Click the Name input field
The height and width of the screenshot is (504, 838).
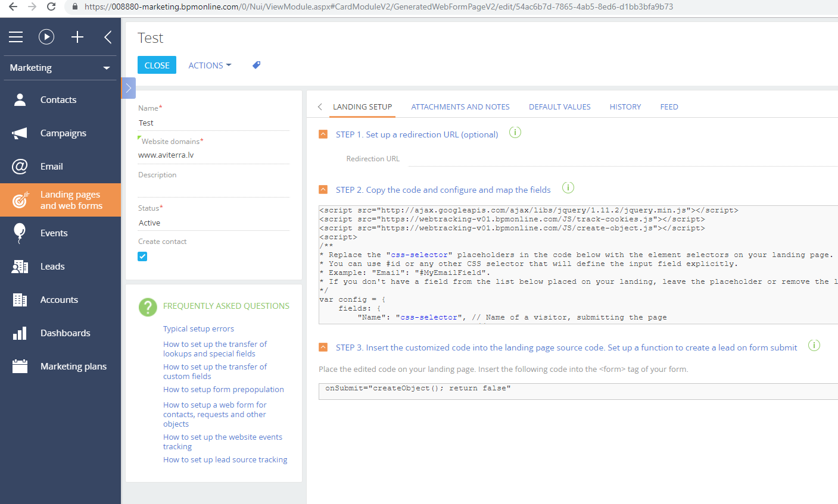pos(214,123)
